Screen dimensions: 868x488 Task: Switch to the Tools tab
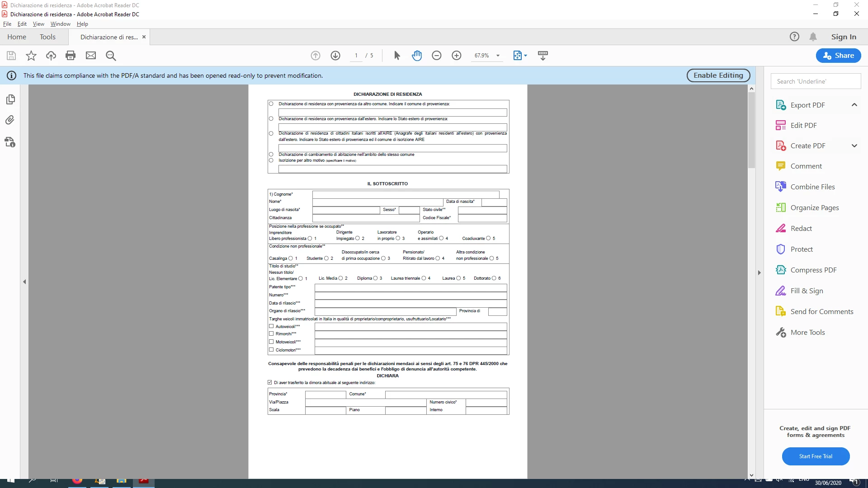(x=47, y=37)
